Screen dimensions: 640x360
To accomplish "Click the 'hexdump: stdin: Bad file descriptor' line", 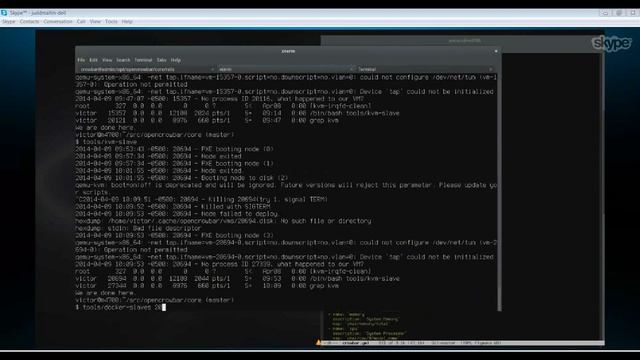I will click(138, 228).
